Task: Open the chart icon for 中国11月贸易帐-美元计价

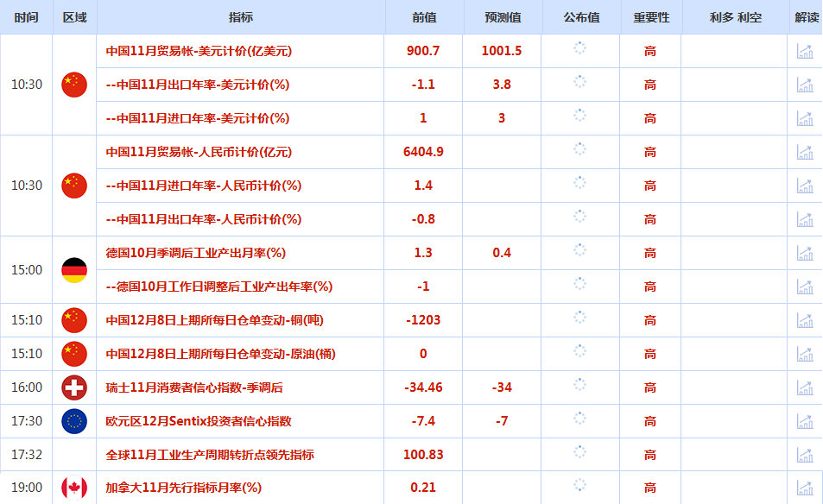Action: pos(805,51)
